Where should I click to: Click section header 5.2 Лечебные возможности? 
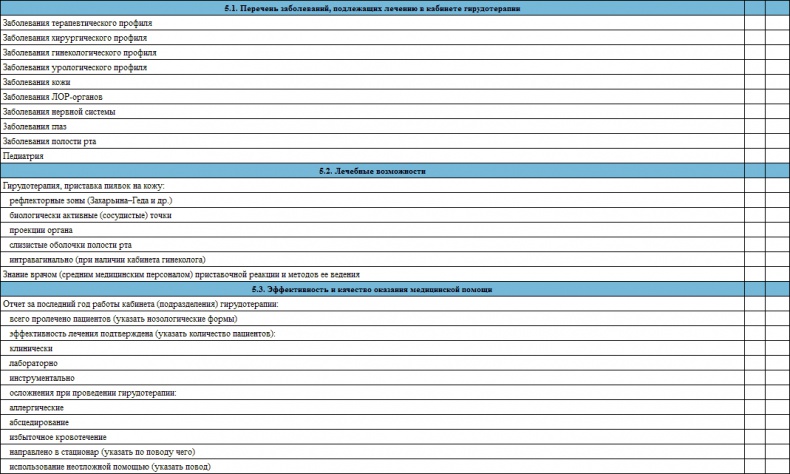[372, 171]
